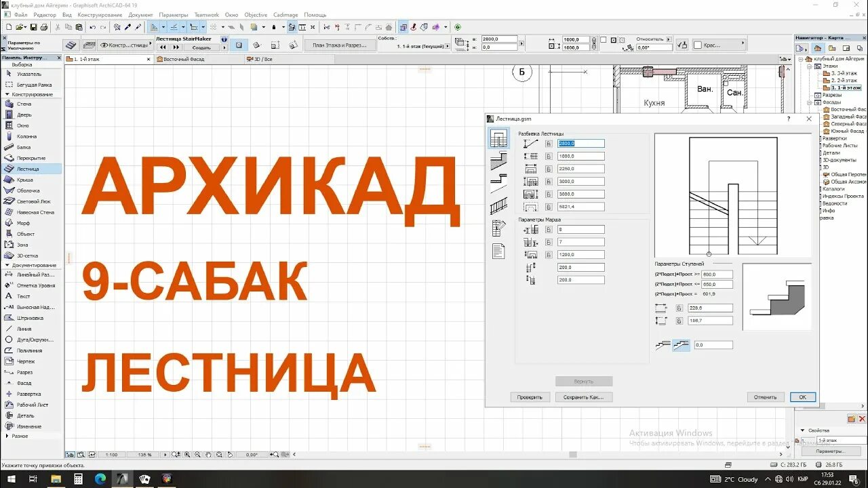The height and width of the screenshot is (488, 868).
Task: Click the Save icon in main toolbar
Action: [33, 27]
